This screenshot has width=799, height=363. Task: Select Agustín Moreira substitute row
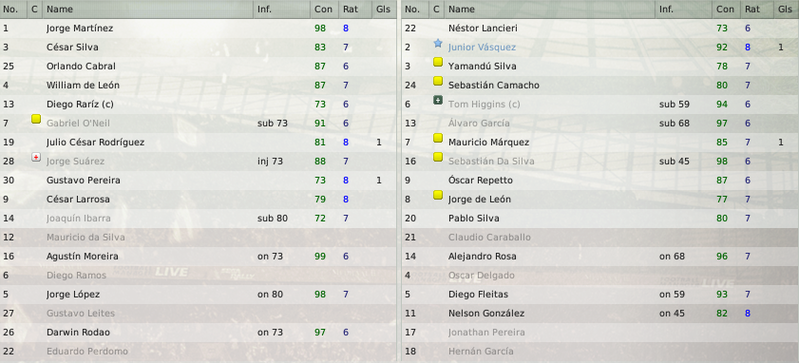pos(198,256)
